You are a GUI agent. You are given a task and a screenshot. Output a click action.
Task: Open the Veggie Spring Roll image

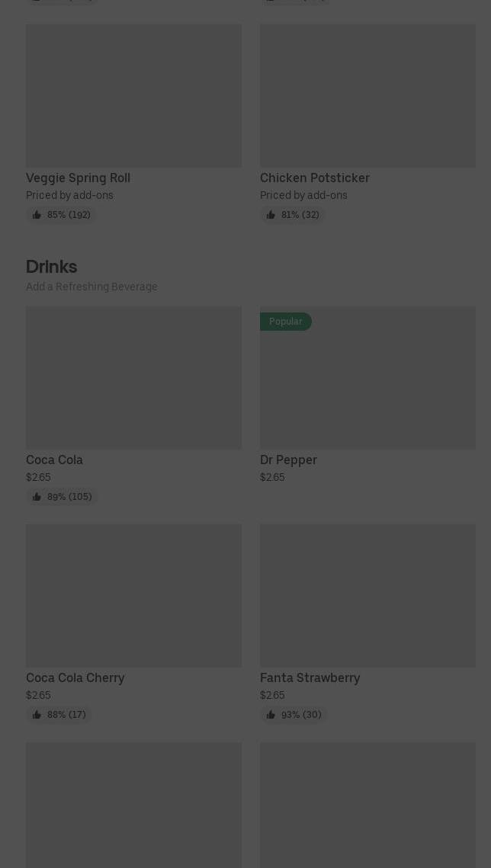pyautogui.click(x=133, y=95)
